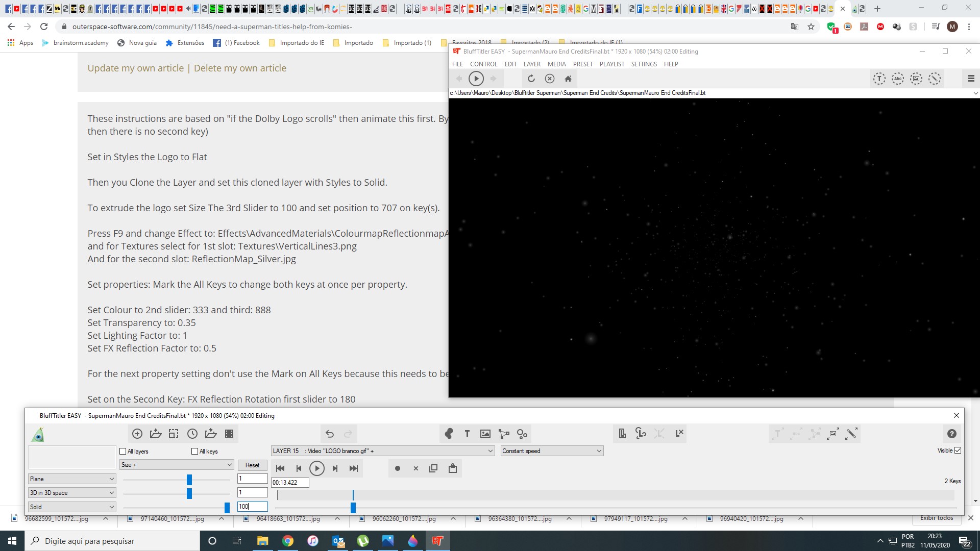The height and width of the screenshot is (551, 980).
Task: Enable the All keys checkbox
Action: tap(194, 452)
